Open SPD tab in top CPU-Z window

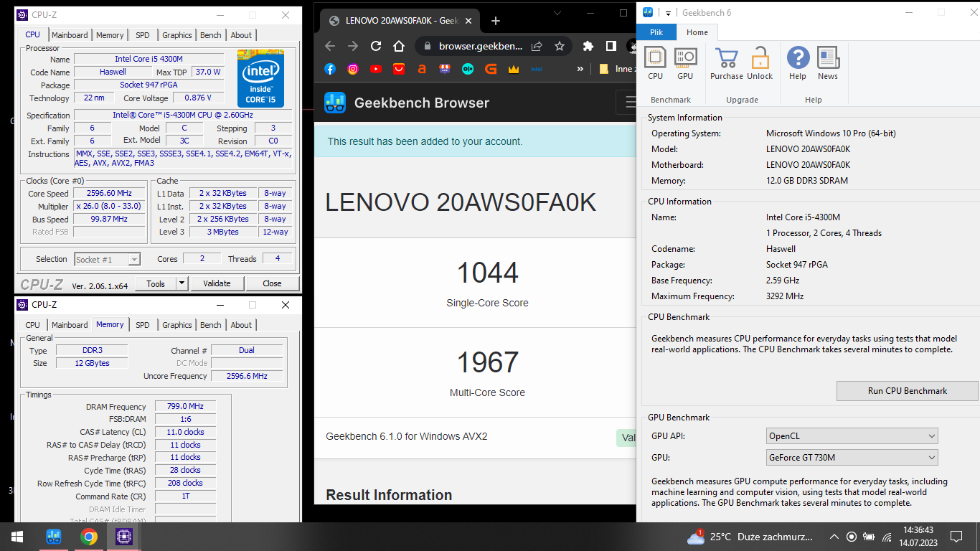(143, 35)
